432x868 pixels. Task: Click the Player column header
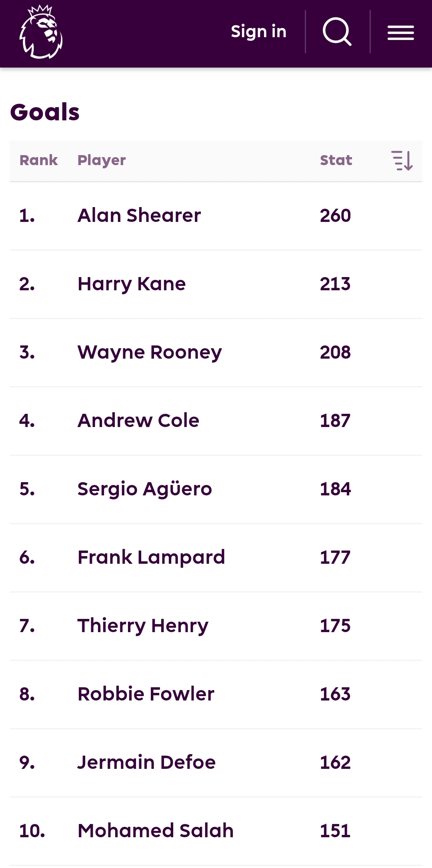pos(102,160)
